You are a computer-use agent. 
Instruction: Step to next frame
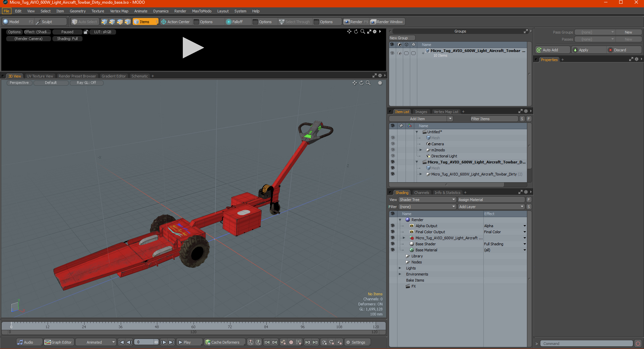pos(163,342)
